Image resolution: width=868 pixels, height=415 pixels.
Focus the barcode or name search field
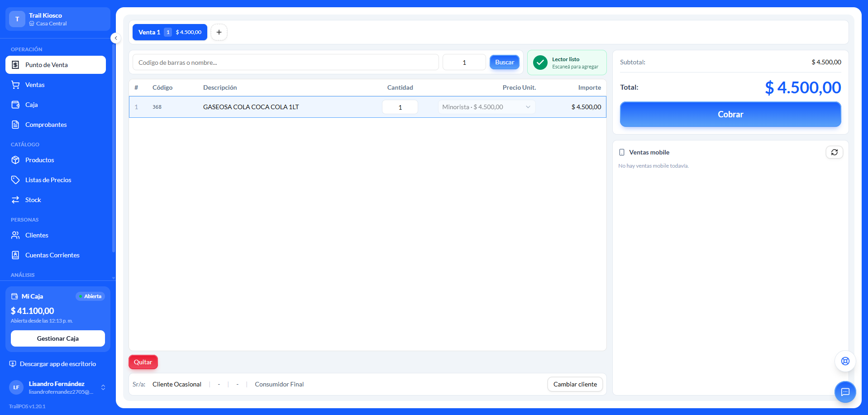(x=286, y=62)
